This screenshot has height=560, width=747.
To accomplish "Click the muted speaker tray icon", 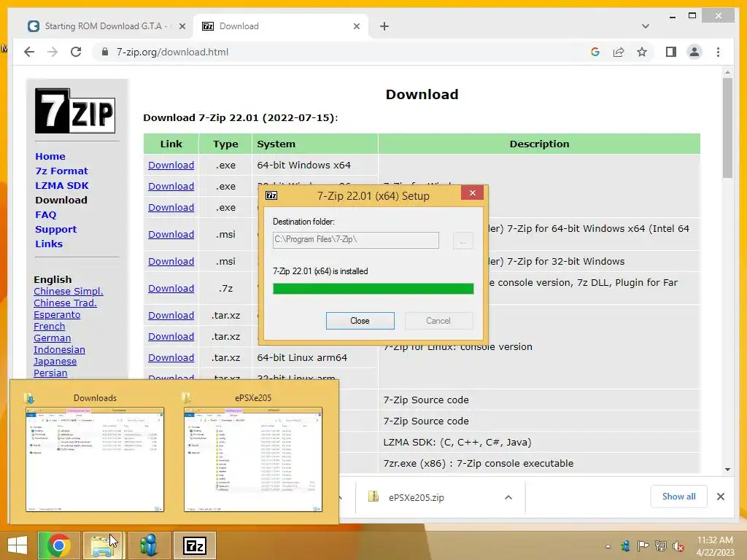I will click(678, 546).
